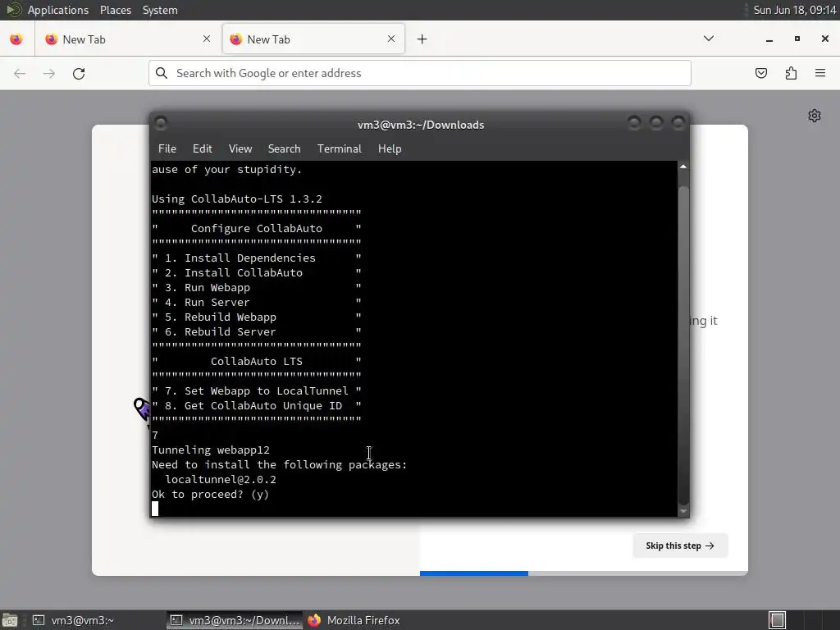Image resolution: width=840 pixels, height=630 pixels.
Task: Close the first New Tab
Action: 207,39
